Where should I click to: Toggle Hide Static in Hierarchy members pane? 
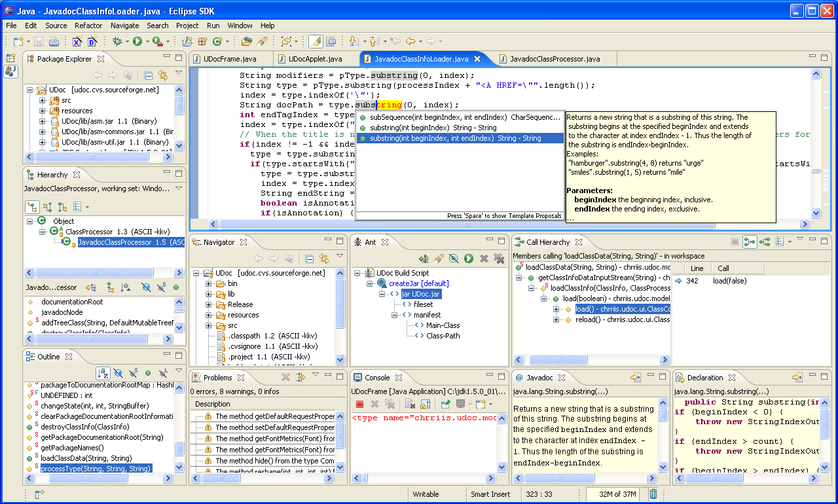click(x=162, y=287)
